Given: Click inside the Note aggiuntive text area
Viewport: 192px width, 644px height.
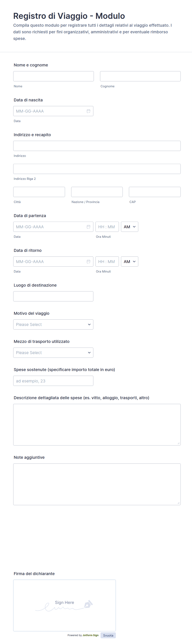Looking at the screenshot, I should click(97, 484).
